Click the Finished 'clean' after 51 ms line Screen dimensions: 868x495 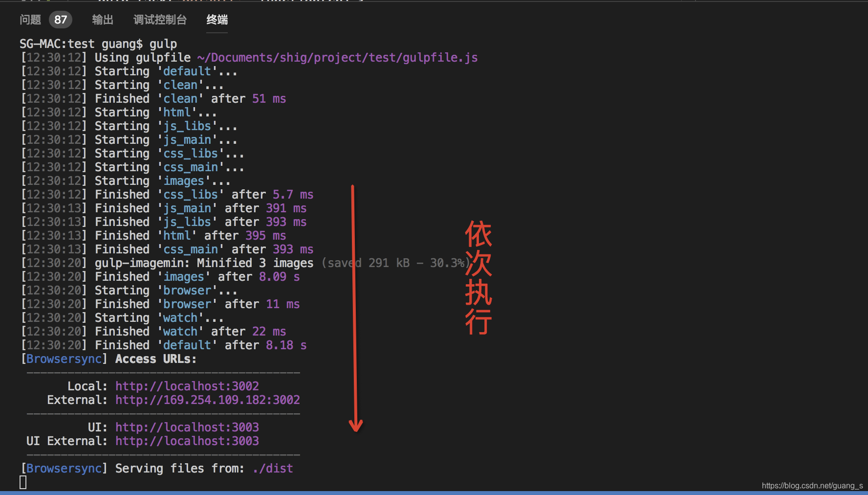coord(153,99)
